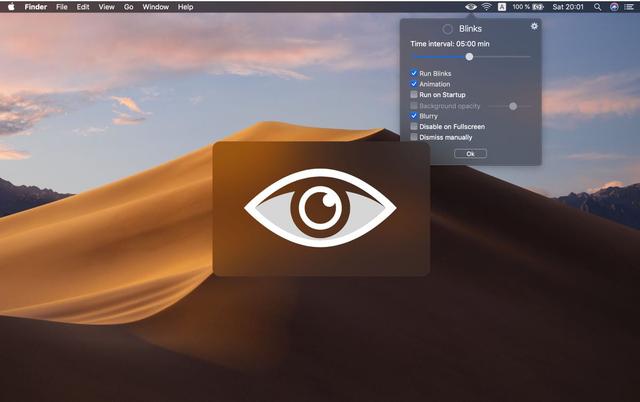
Task: Open Blinks settings gear icon
Action: click(534, 26)
